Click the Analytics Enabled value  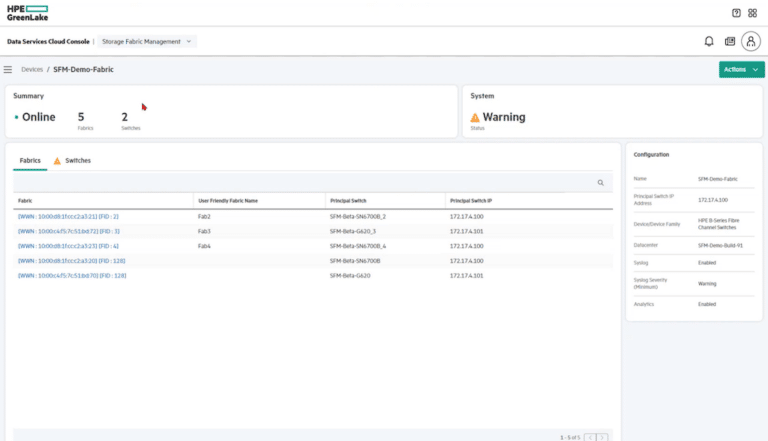pos(707,304)
